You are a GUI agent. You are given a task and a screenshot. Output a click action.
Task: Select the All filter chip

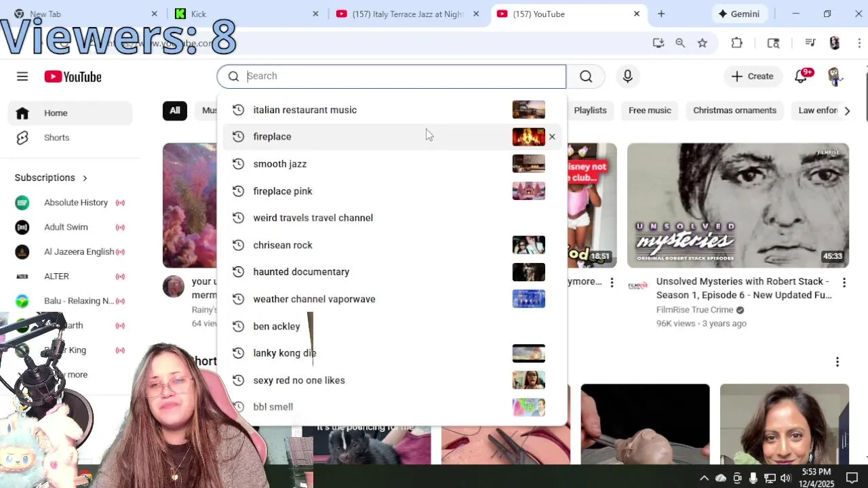[x=175, y=110]
